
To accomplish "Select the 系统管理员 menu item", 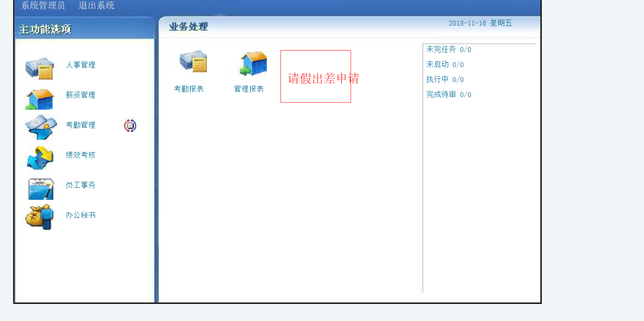I will pyautogui.click(x=43, y=6).
